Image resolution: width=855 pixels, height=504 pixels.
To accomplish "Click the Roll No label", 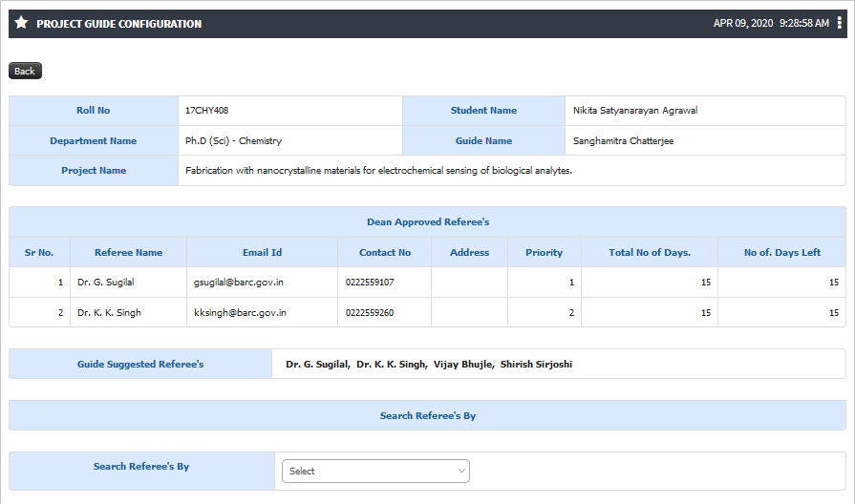I will [x=94, y=110].
